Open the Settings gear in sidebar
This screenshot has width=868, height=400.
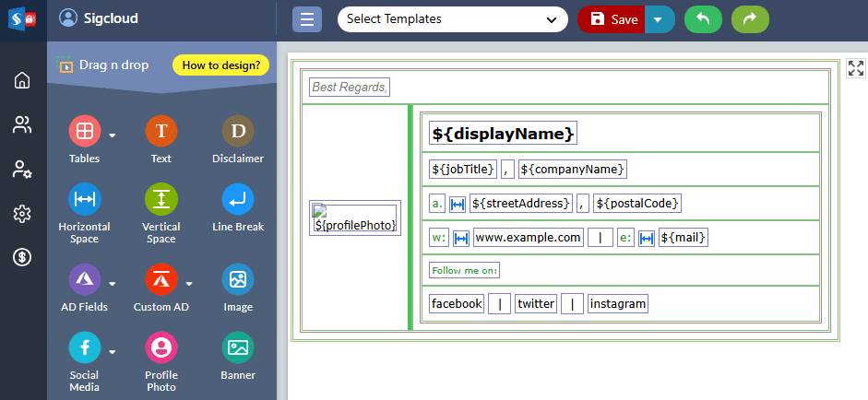[x=22, y=214]
